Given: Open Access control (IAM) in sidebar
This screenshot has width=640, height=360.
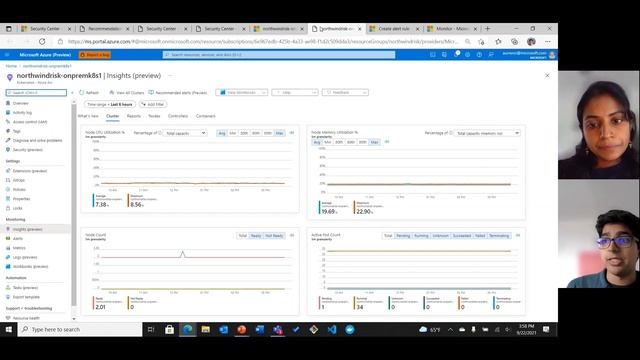Looking at the screenshot, I should (x=30, y=122).
